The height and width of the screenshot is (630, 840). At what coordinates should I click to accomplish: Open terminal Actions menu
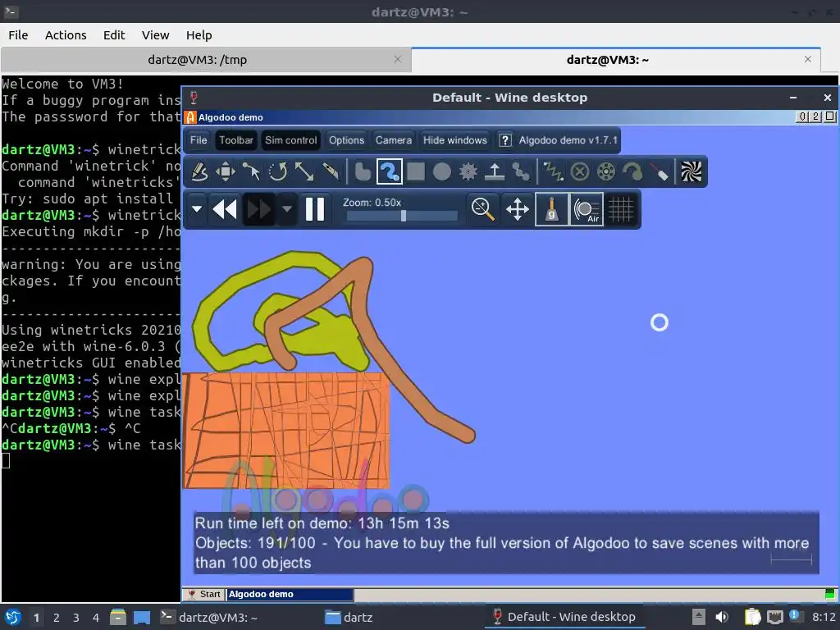(66, 34)
